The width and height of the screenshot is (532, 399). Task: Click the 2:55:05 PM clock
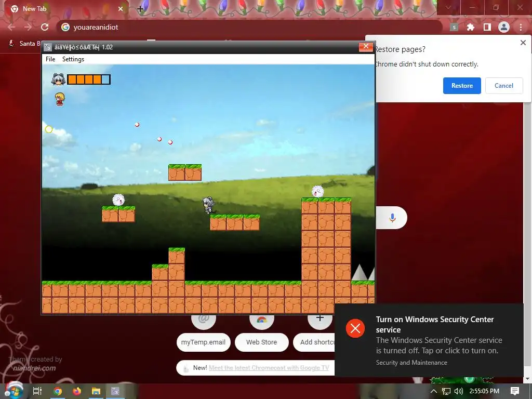click(484, 391)
